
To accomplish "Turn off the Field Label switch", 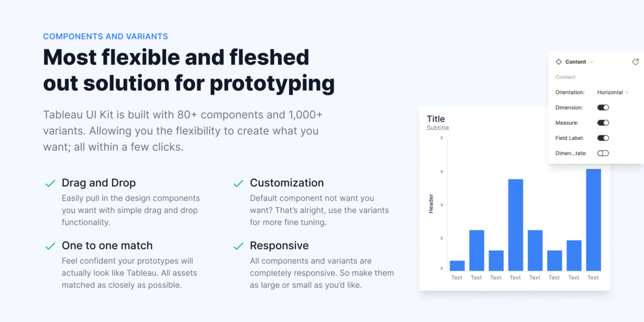I will click(x=603, y=138).
